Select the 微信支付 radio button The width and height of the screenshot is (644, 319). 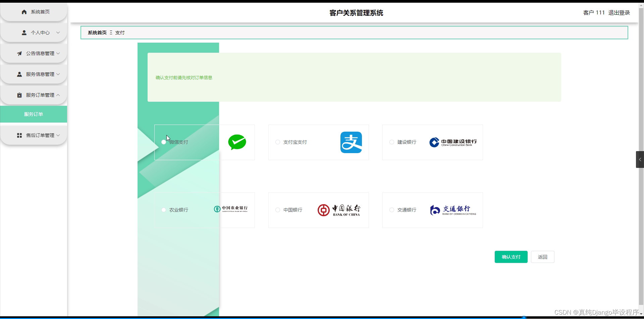164,142
